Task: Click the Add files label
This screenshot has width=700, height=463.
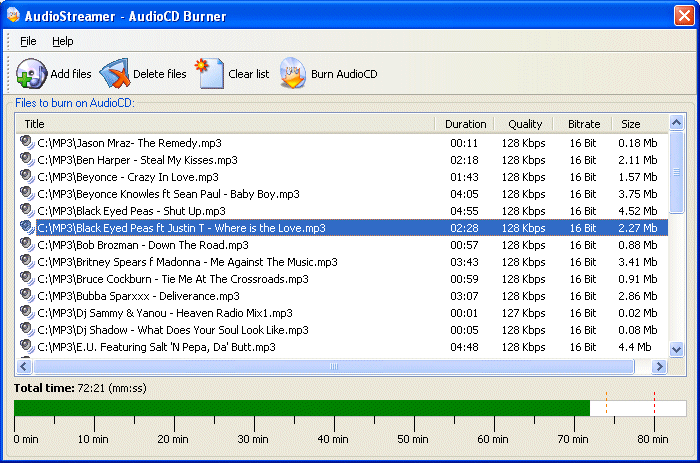Action: 71,74
